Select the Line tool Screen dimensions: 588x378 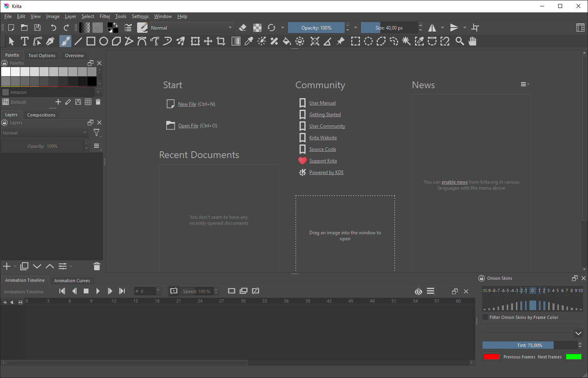[78, 41]
